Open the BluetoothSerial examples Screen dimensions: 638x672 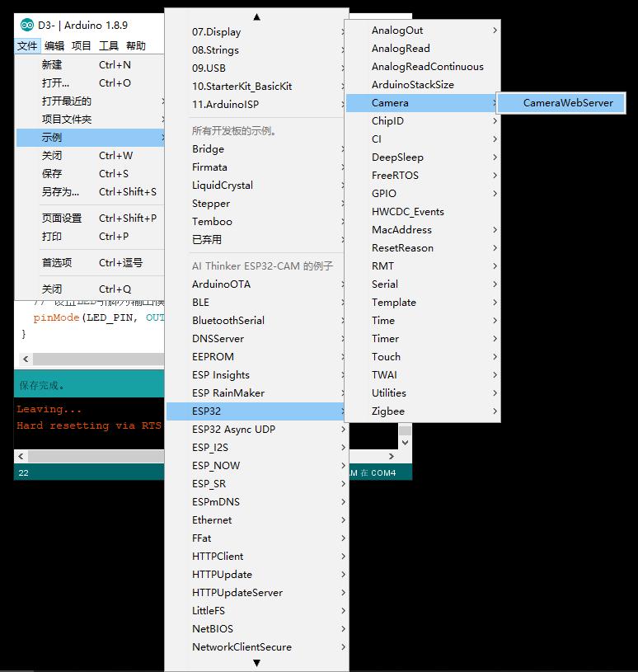pyautogui.click(x=256, y=321)
